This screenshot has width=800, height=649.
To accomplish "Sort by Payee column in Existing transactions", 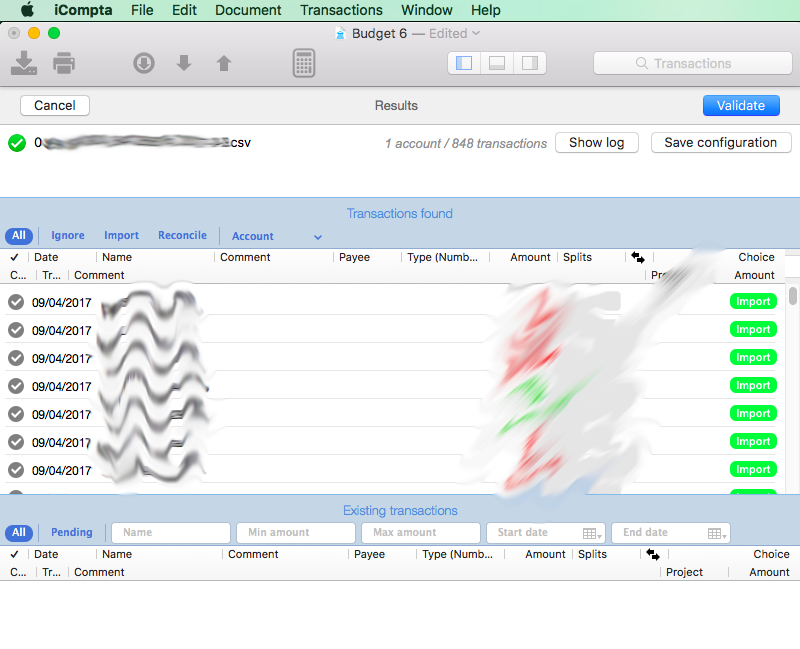I will 369,554.
